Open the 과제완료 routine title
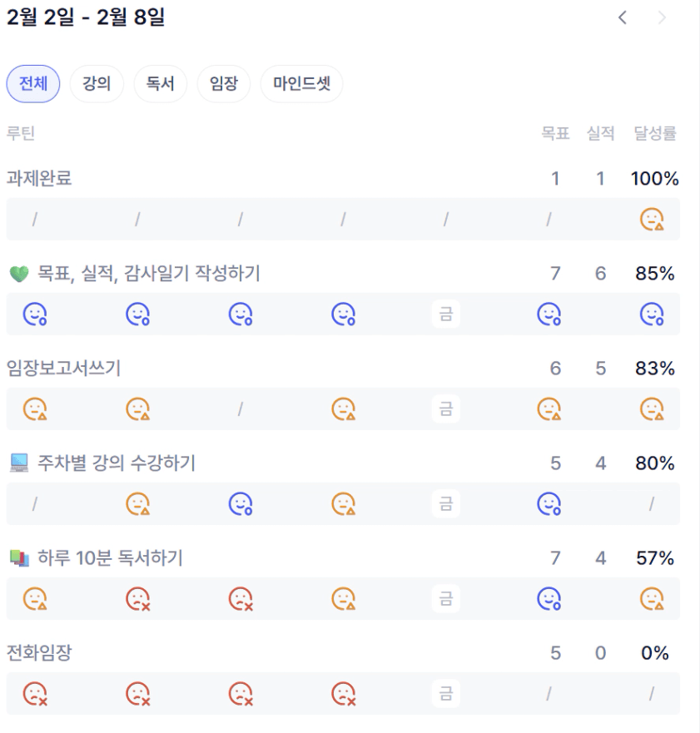Image resolution: width=700 pixels, height=733 pixels. pos(39,179)
